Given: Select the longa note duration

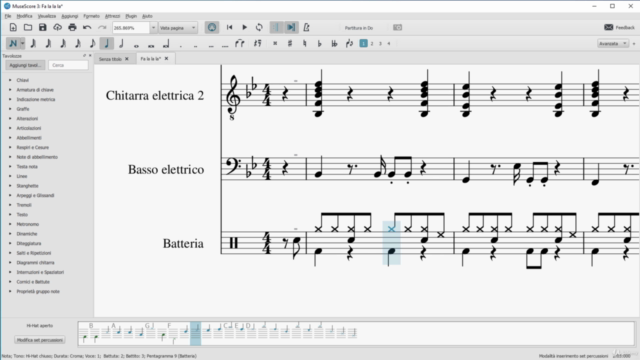Looking at the screenshot, I should (166, 44).
